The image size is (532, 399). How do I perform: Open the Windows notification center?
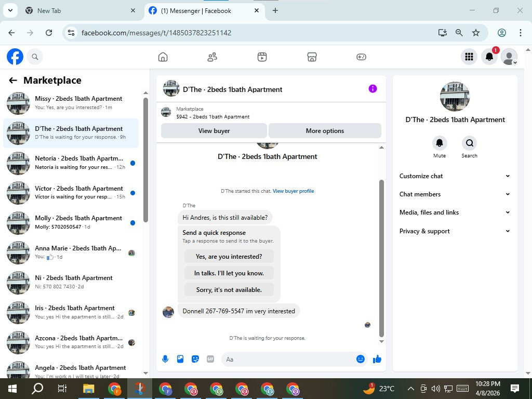tap(515, 389)
